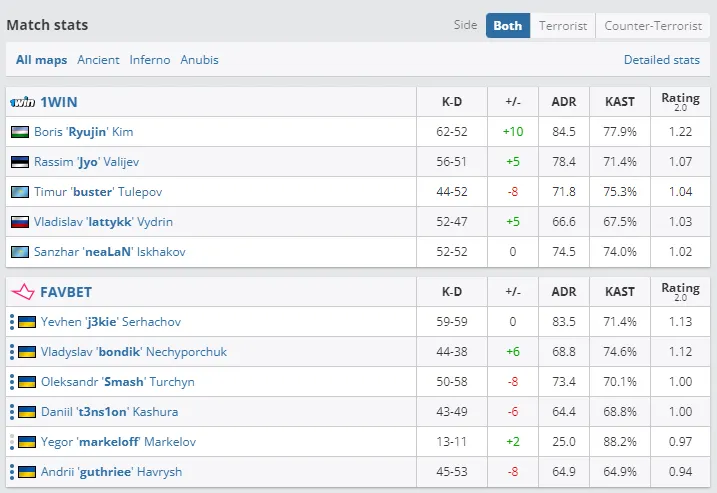Open Daniil 't3ns1on' Kashura player profile
Image resolution: width=717 pixels, height=493 pixels.
pyautogui.click(x=110, y=412)
